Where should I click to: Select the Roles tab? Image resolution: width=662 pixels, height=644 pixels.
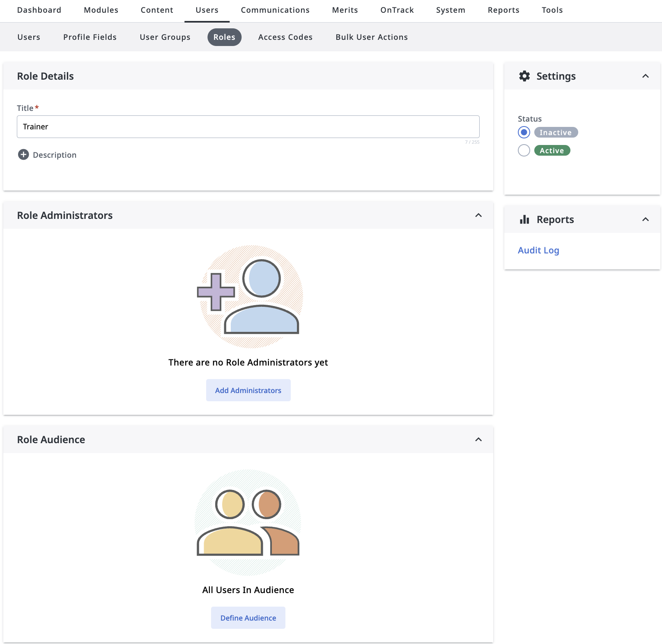tap(225, 37)
